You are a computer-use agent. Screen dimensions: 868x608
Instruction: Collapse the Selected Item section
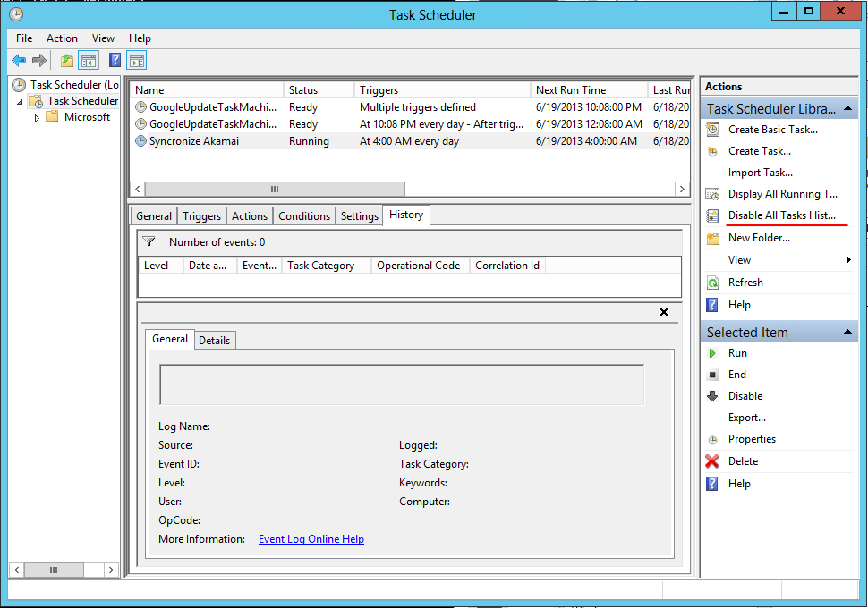point(847,333)
